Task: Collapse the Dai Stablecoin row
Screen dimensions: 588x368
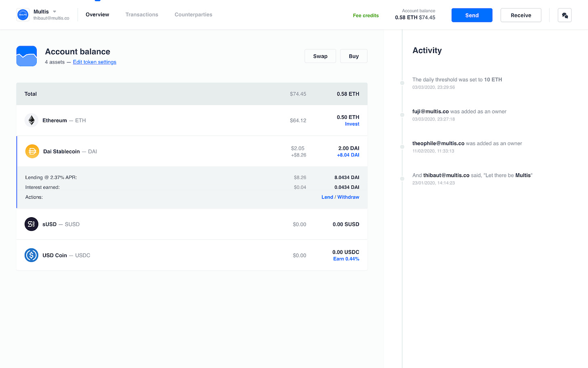Action: tap(192, 151)
